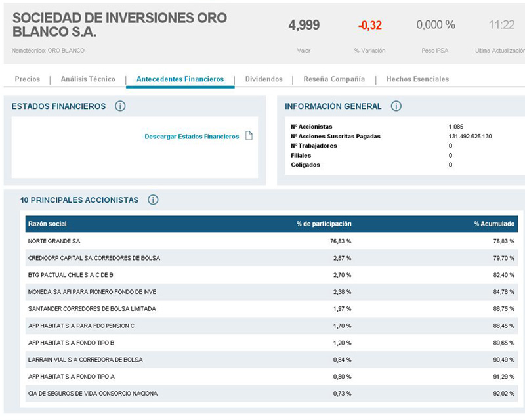Click the Filiales label
This screenshot has height=420, width=525.
(x=301, y=156)
